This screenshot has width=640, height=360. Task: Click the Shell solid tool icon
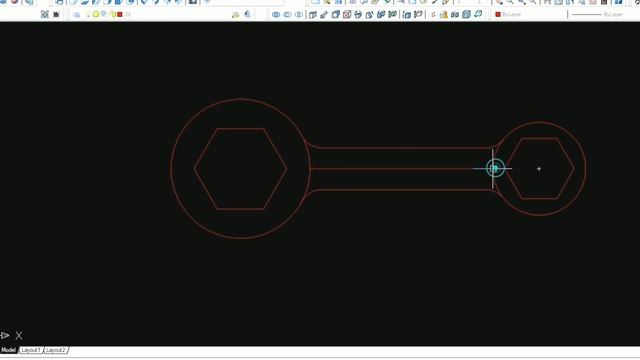466,15
